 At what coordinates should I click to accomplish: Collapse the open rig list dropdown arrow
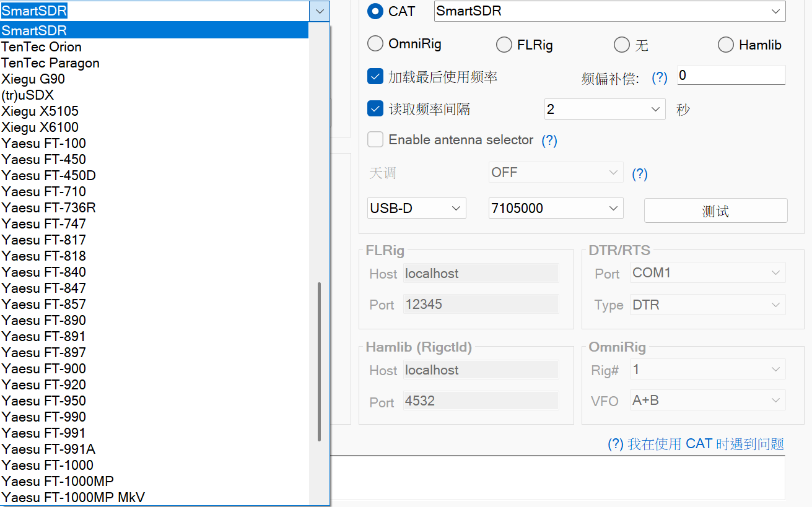[x=320, y=11]
